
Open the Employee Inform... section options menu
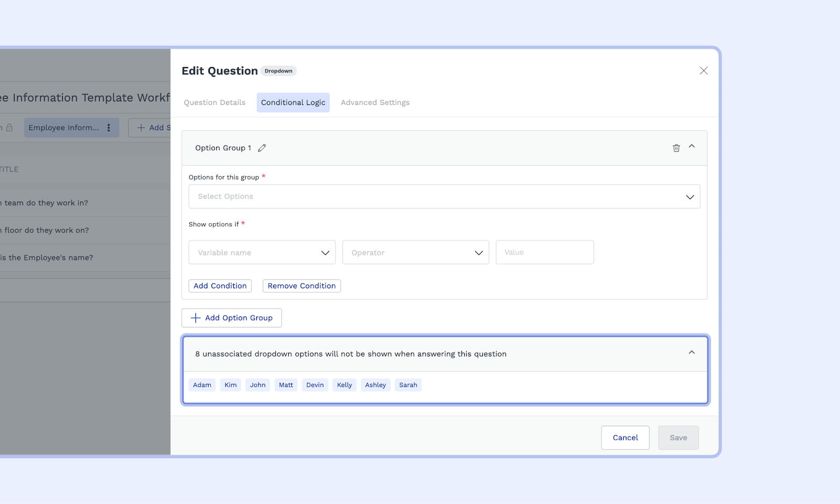(x=109, y=128)
